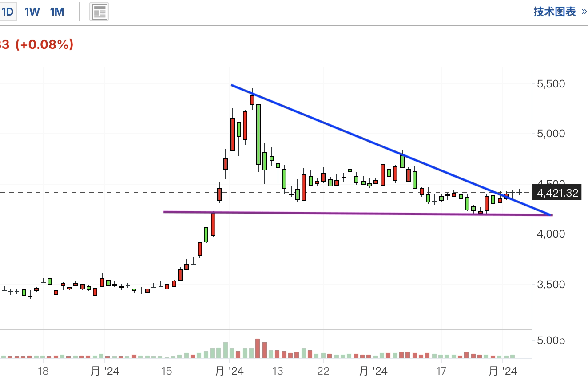The image size is (588, 388).
Task: Click the tallest red volume bar
Action: tap(258, 348)
